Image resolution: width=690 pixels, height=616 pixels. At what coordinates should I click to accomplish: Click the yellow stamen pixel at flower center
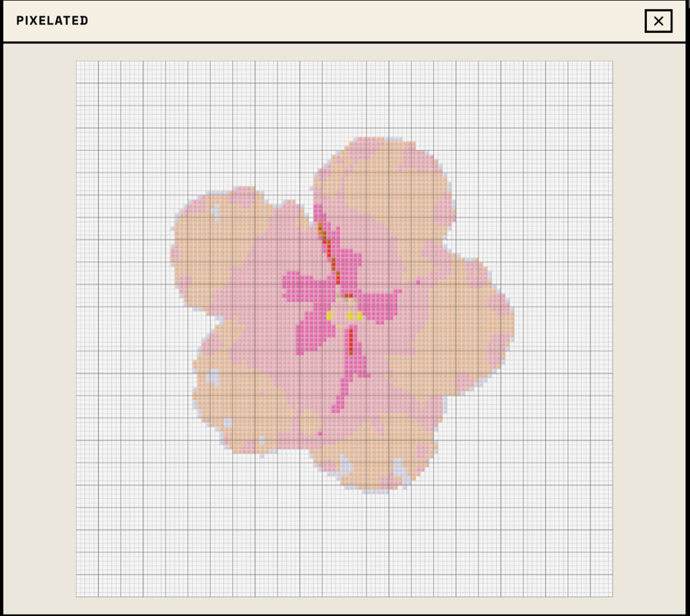click(x=329, y=313)
